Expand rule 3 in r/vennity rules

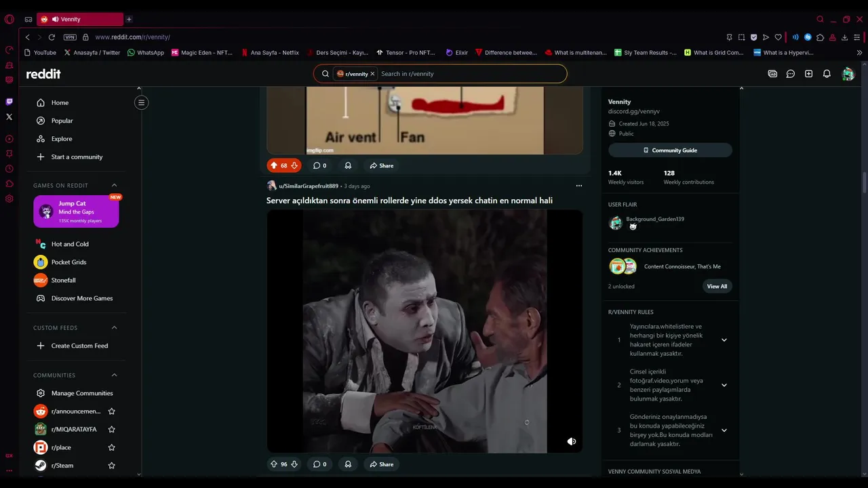tap(724, 430)
